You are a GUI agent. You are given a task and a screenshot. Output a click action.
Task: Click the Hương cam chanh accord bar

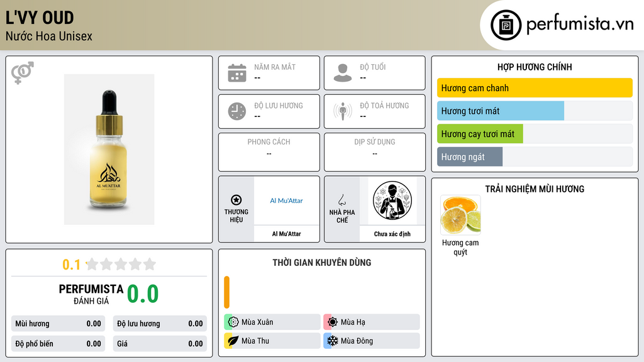pos(535,88)
